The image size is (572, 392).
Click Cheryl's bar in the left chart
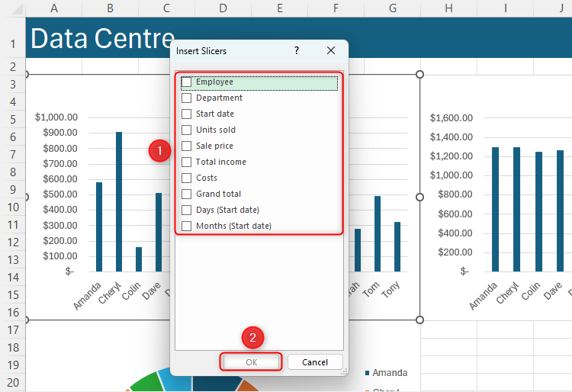(x=119, y=202)
